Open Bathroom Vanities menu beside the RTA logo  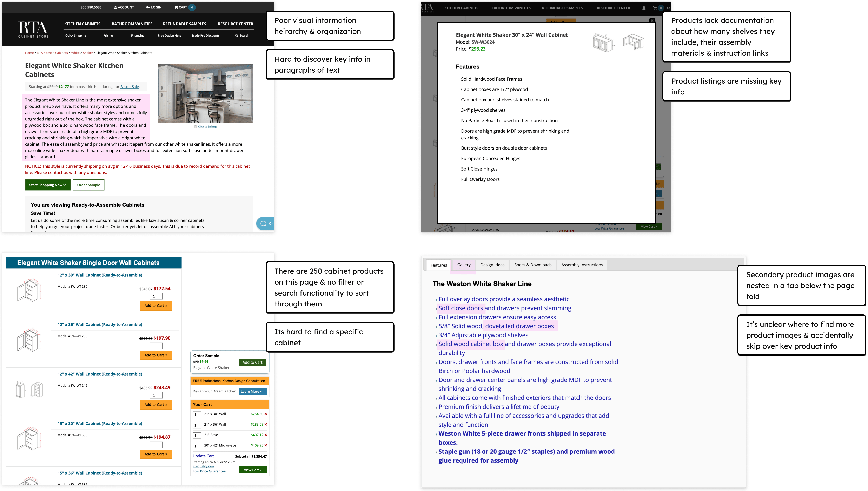click(x=132, y=24)
